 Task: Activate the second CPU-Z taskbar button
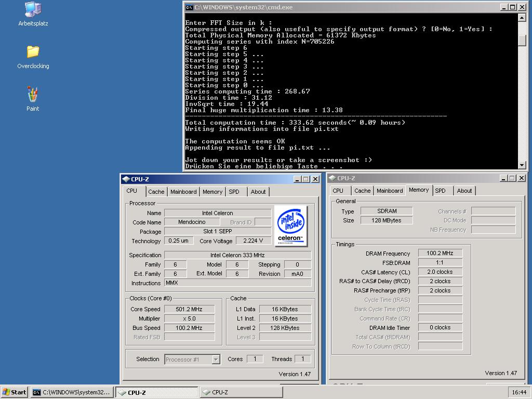[x=241, y=392]
